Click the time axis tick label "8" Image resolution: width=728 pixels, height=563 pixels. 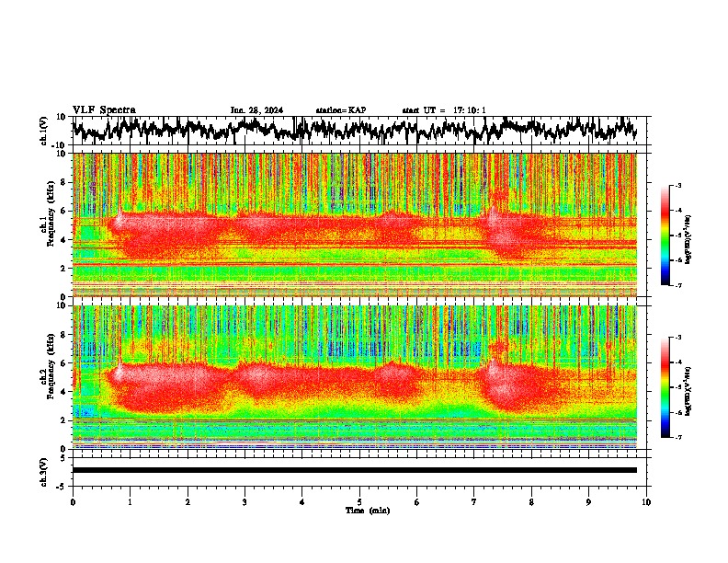[x=531, y=502]
